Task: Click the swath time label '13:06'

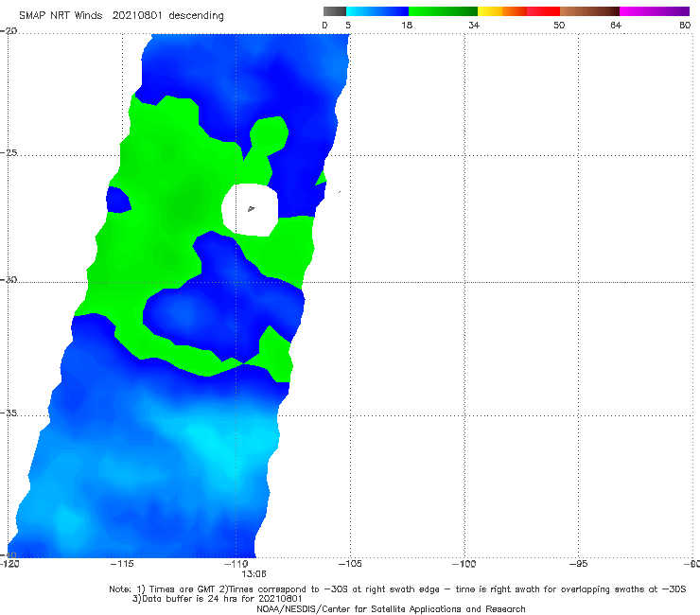Action: pyautogui.click(x=254, y=573)
